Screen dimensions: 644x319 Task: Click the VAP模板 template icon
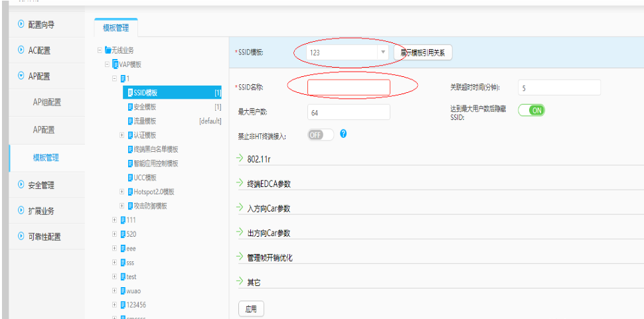(x=116, y=64)
